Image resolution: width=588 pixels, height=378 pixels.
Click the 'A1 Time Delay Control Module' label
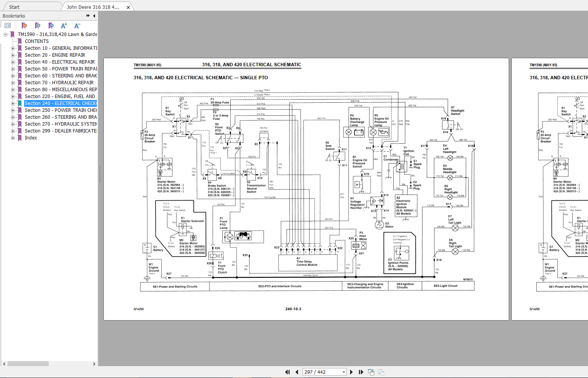307,262
